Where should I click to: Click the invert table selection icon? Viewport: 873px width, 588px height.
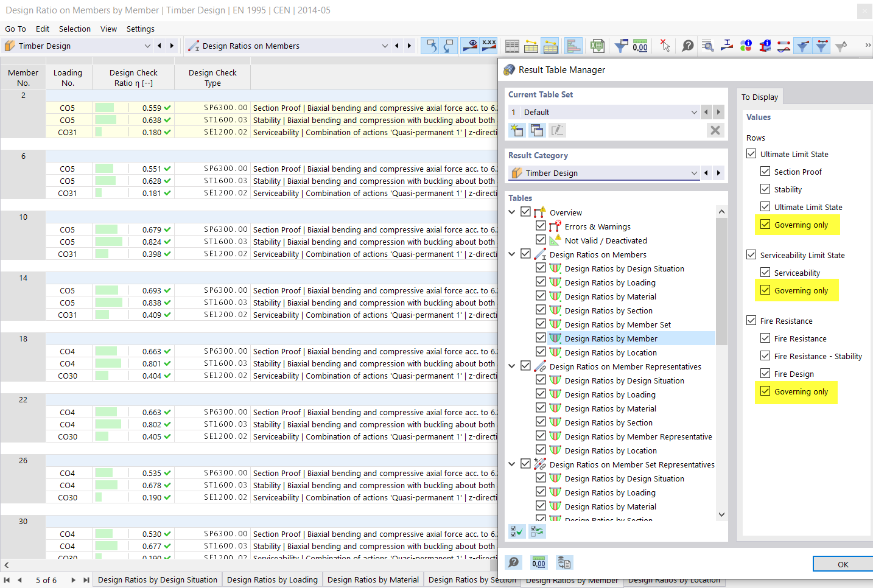[x=537, y=531]
